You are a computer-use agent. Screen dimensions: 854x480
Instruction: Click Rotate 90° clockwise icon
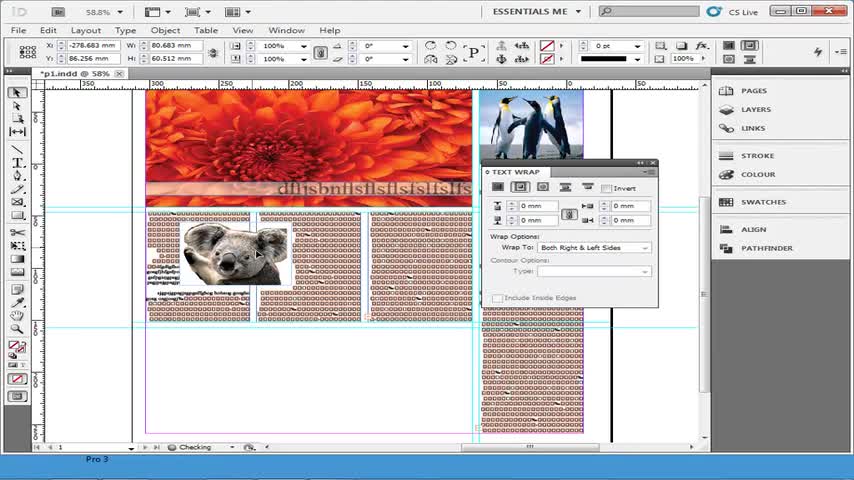pos(430,45)
